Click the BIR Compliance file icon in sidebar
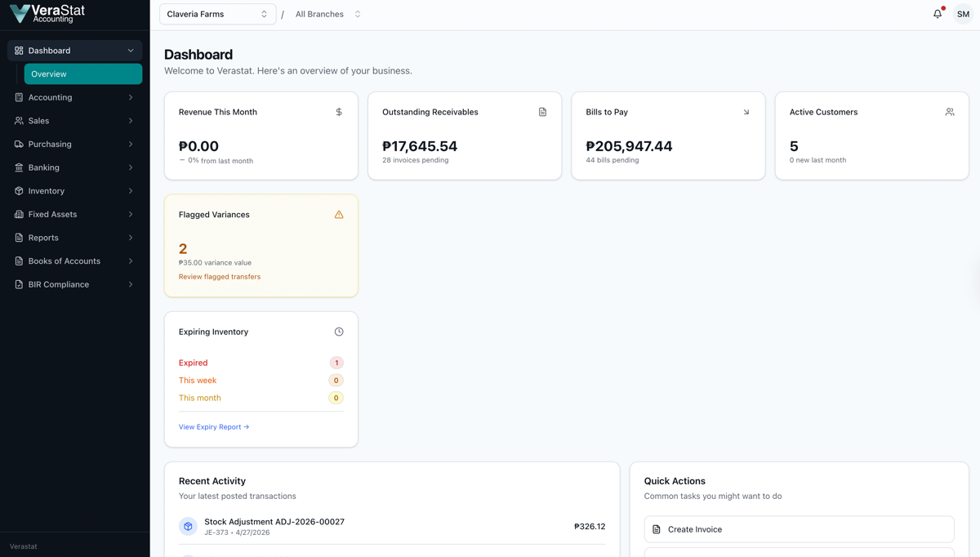The width and height of the screenshot is (980, 557). [19, 284]
